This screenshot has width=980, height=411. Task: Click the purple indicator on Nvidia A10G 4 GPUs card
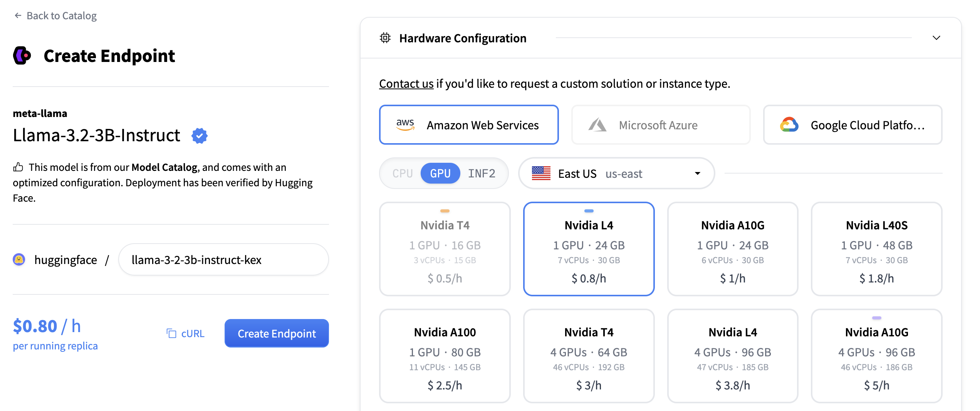(x=877, y=318)
